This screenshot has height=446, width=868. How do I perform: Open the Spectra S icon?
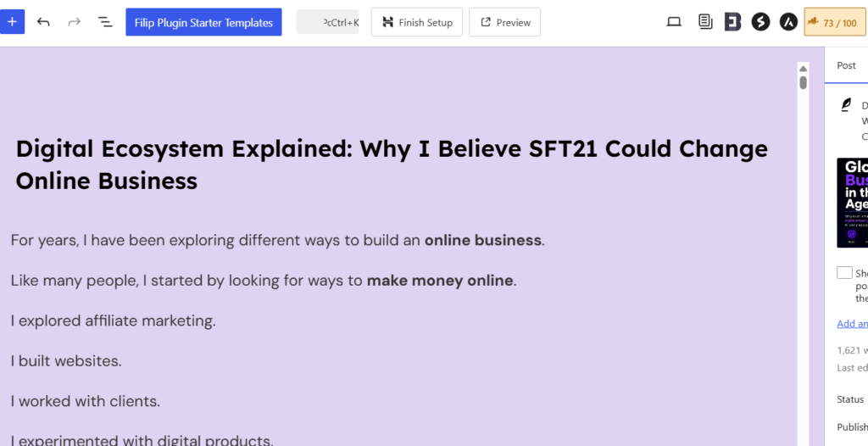(760, 22)
